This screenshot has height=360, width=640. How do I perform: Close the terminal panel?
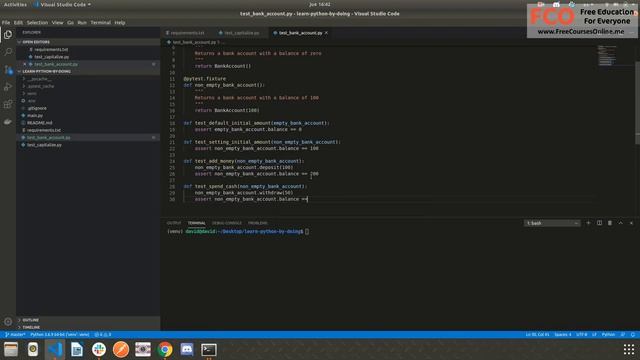[x=631, y=223]
